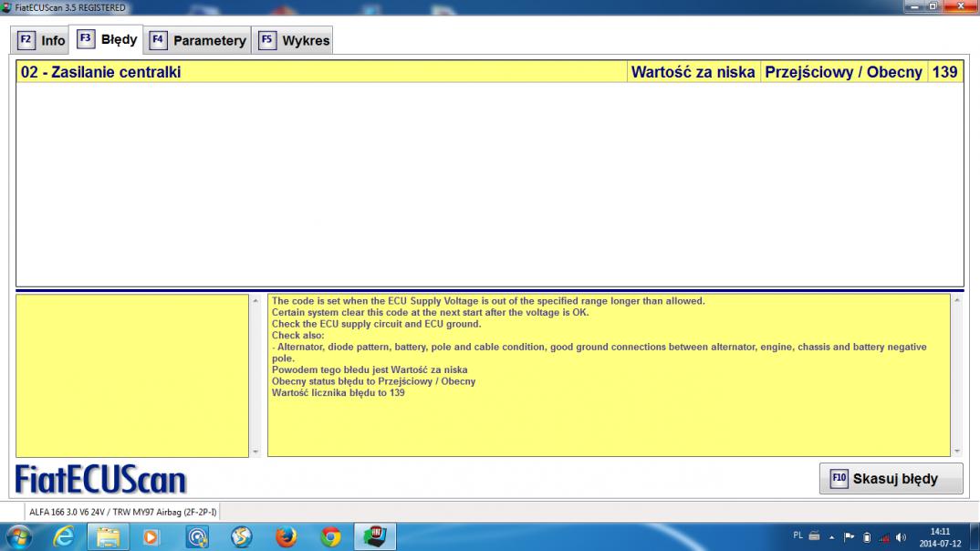
Task: Click scroll-down arrow of the description panel
Action: tap(957, 451)
